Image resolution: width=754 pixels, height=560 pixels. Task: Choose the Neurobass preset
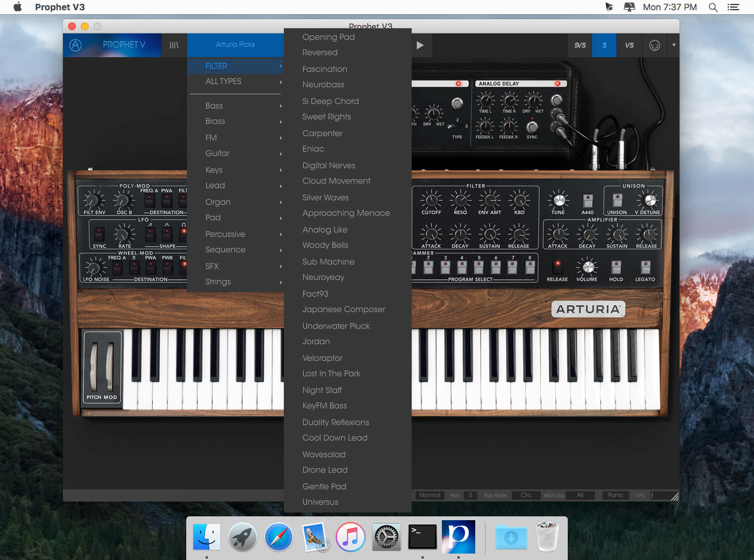point(322,85)
